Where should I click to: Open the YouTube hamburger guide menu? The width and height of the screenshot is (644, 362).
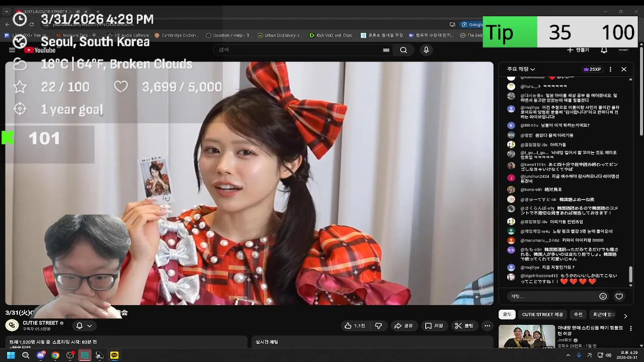[12, 50]
